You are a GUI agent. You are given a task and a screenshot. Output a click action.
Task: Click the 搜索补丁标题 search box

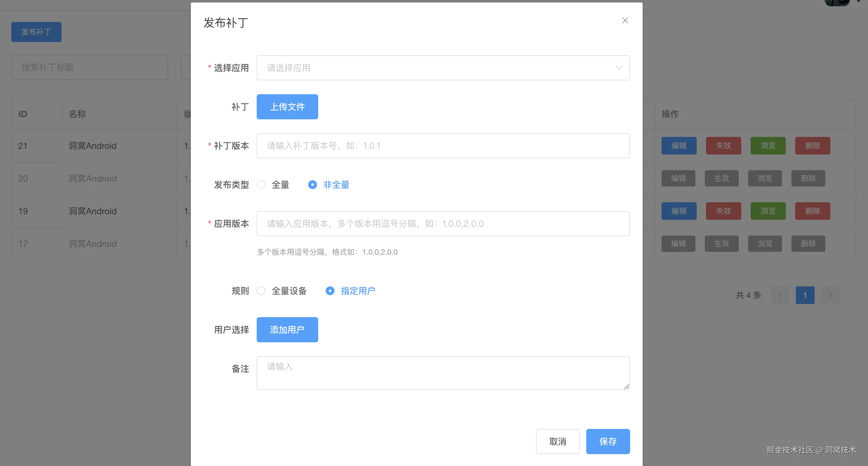(x=90, y=68)
